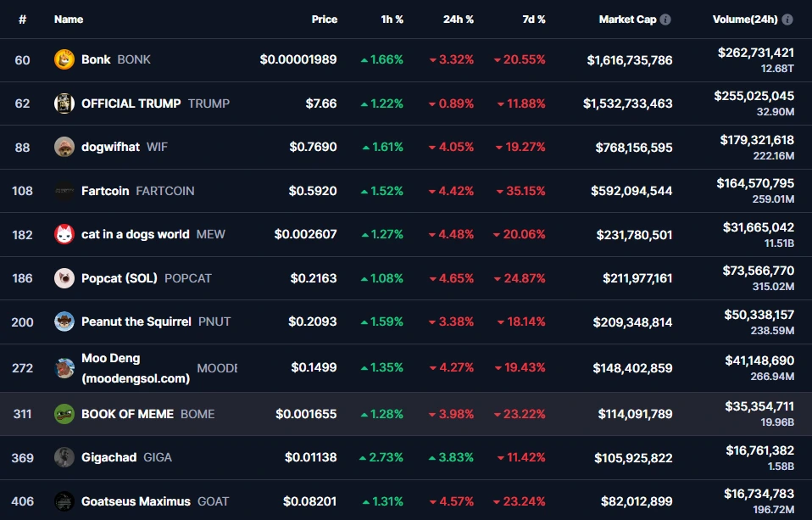812x520 pixels.
Task: Open the Goatseus Maximus coin link
Action: click(x=136, y=501)
